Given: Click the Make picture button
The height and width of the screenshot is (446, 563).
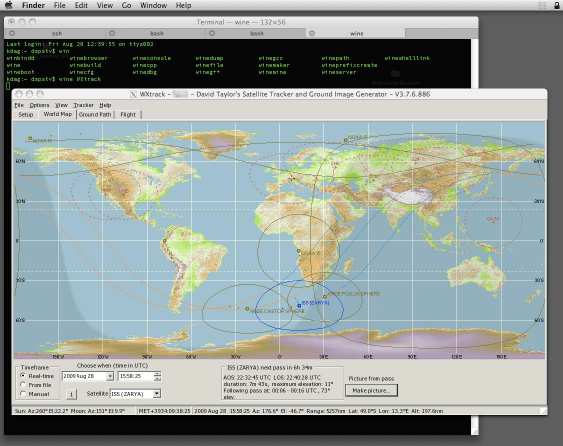Looking at the screenshot, I should [371, 390].
